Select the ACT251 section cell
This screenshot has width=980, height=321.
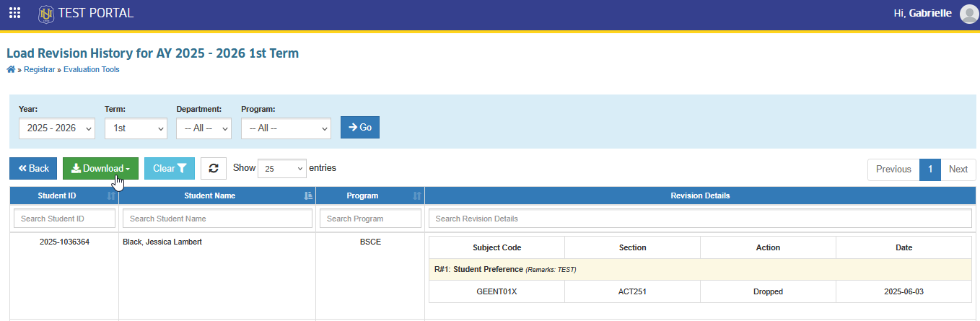(633, 291)
